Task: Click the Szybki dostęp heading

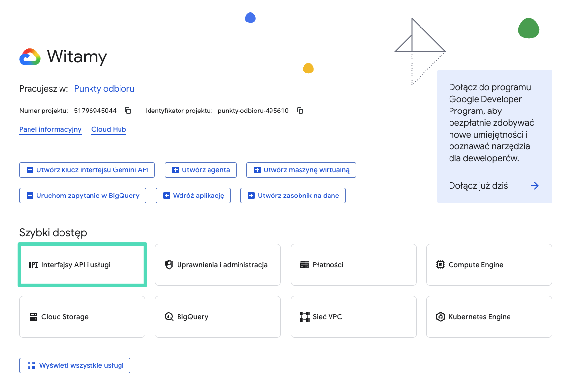Action: pos(53,233)
